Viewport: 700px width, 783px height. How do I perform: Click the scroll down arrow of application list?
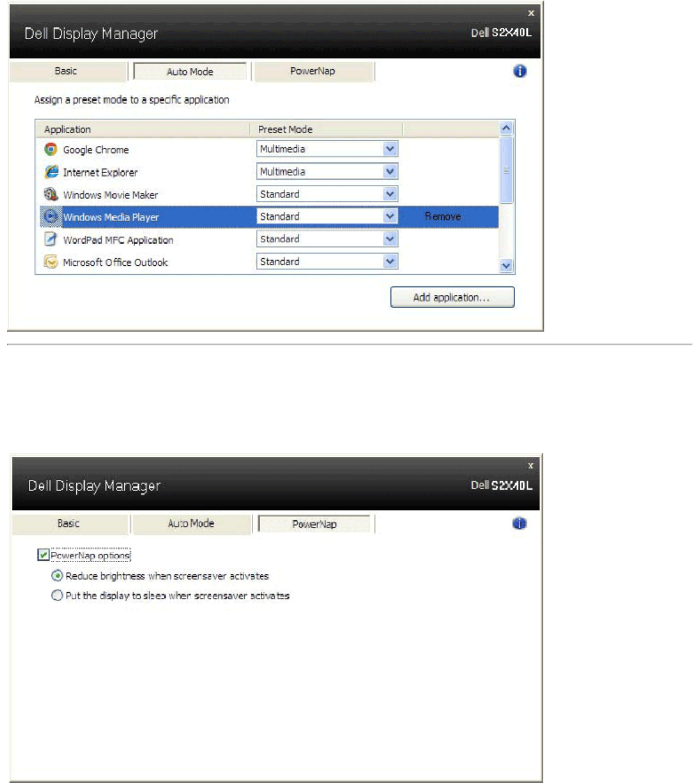(x=506, y=266)
